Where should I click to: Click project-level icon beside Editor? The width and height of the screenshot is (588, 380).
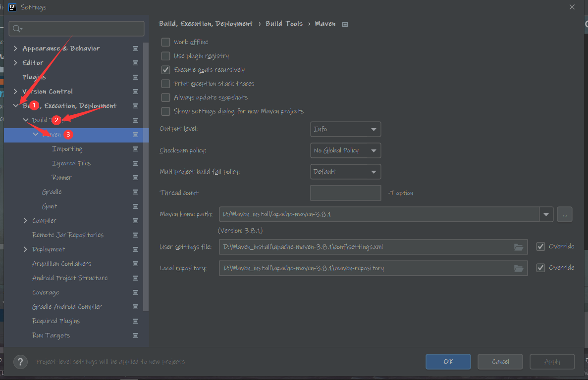tap(135, 63)
